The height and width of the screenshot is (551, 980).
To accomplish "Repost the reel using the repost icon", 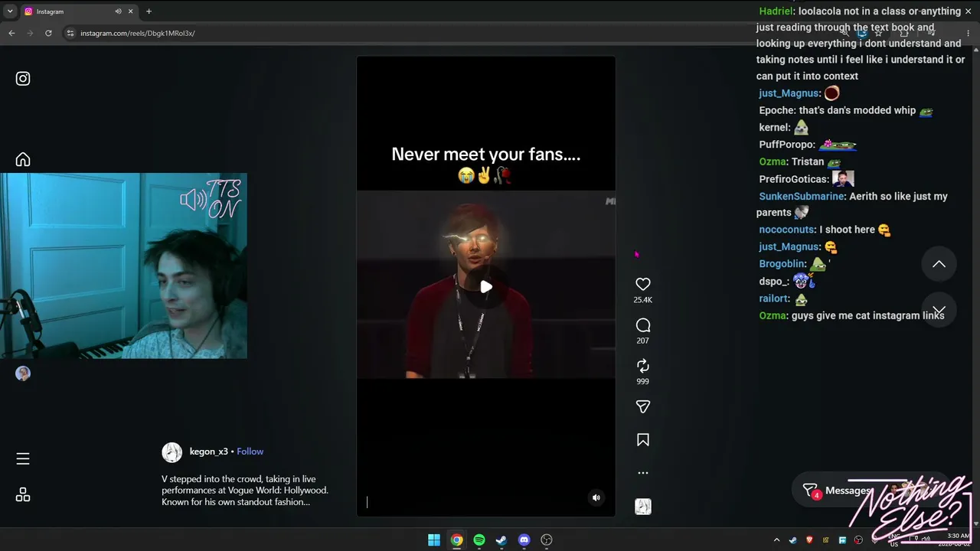I will (x=643, y=366).
